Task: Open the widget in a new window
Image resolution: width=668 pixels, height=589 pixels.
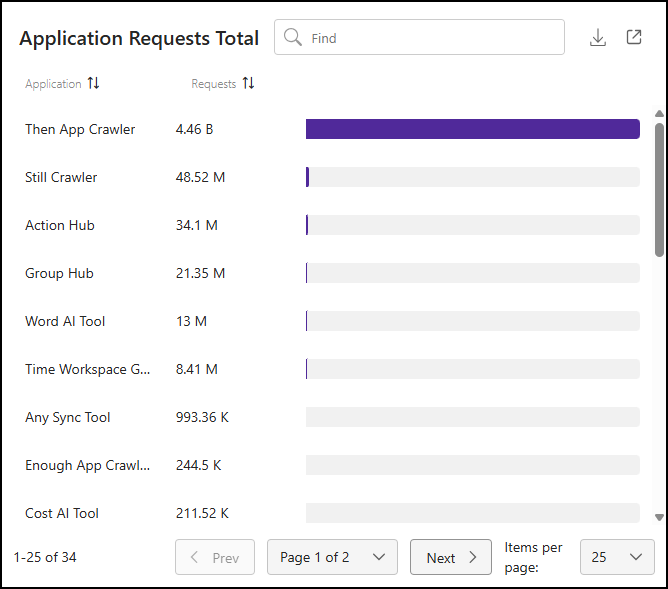Action: 634,37
